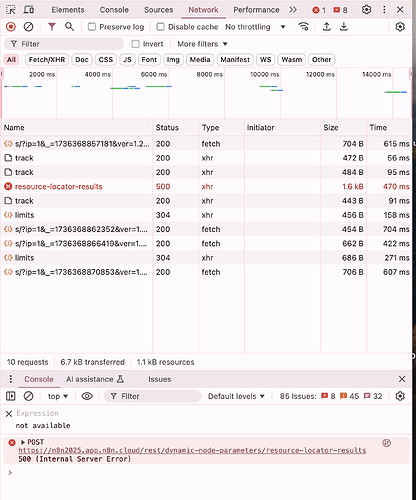Toggle the network filter funnel icon
Screen dimensions: 416x500
pyautogui.click(x=52, y=27)
